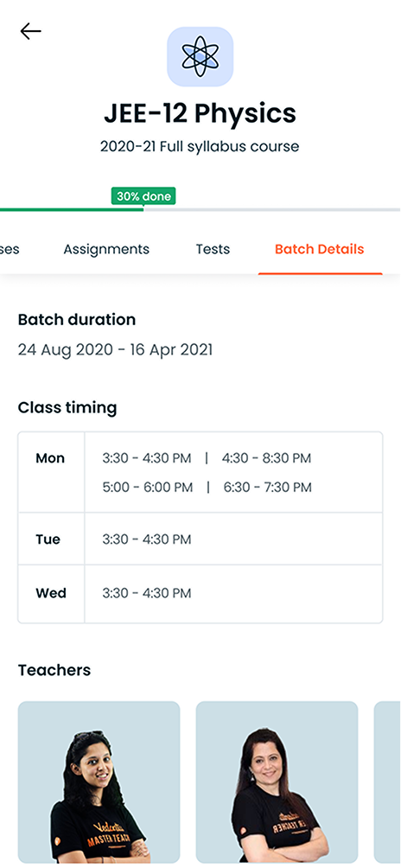
Task: Tap the JEE-12 Physics course title
Action: coord(200,113)
